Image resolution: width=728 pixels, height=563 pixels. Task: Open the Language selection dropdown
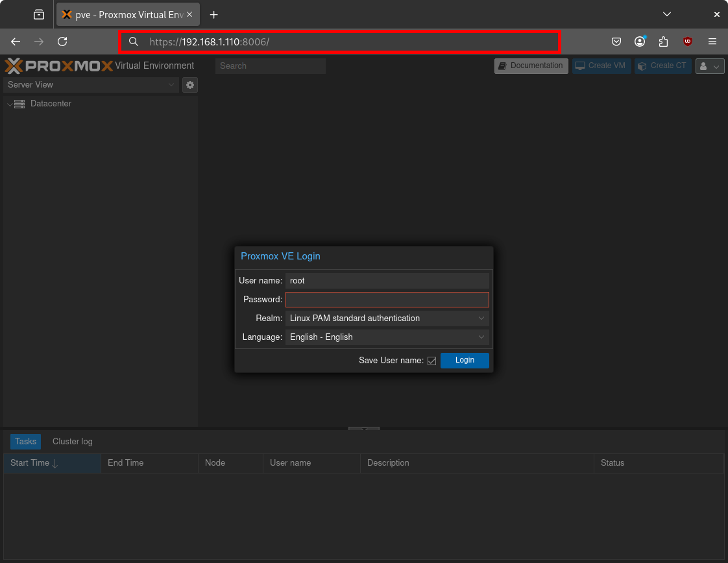[481, 337]
